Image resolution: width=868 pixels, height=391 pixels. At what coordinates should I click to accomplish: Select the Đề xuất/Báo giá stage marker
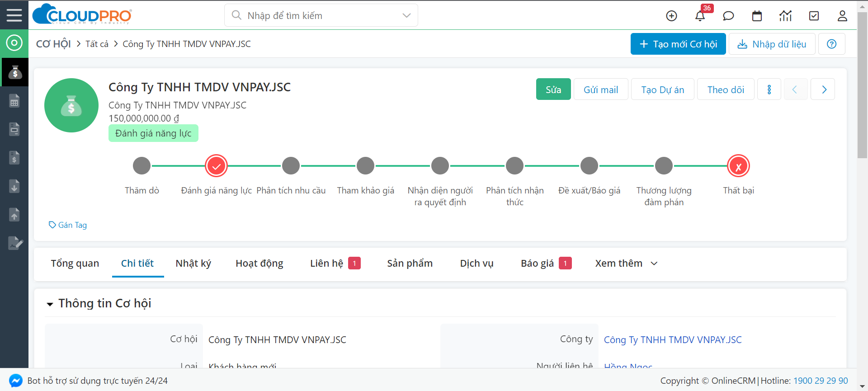[589, 166]
